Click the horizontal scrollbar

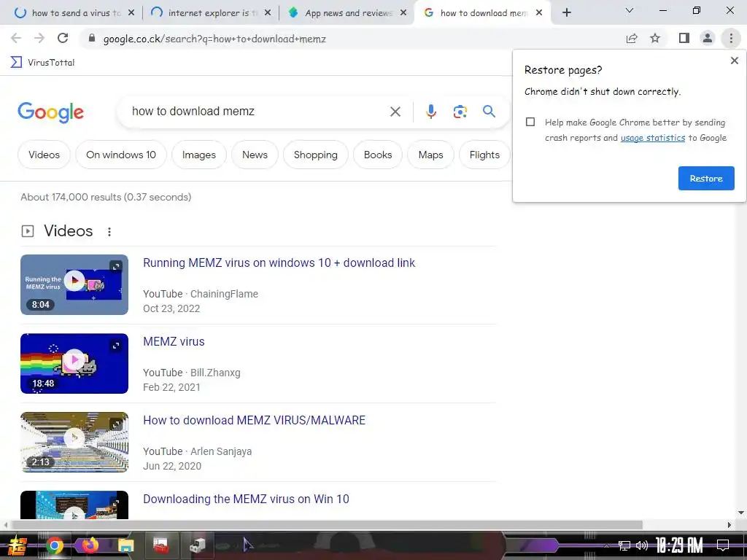point(327,525)
